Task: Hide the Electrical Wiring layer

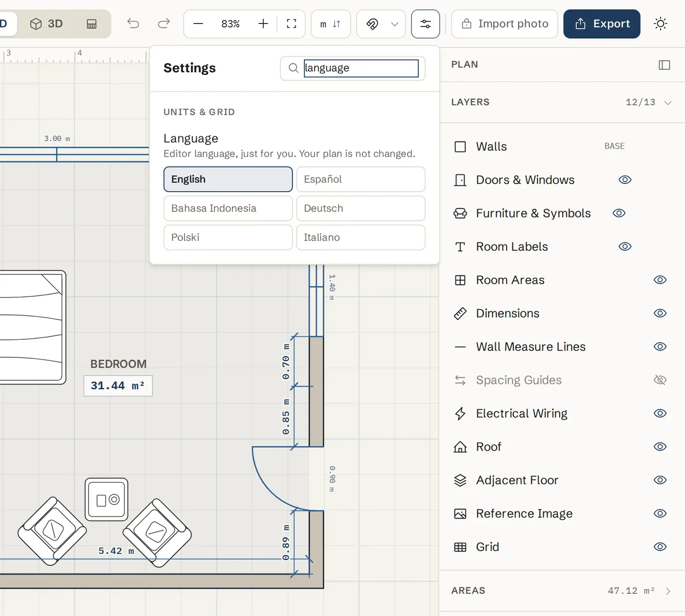Action: point(660,414)
